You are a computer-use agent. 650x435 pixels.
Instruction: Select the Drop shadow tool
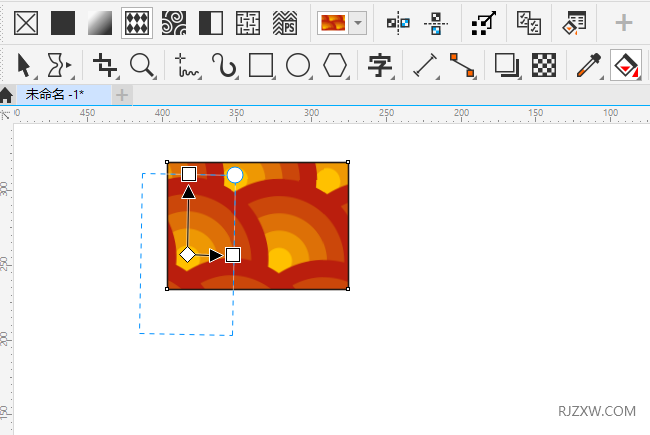507,66
